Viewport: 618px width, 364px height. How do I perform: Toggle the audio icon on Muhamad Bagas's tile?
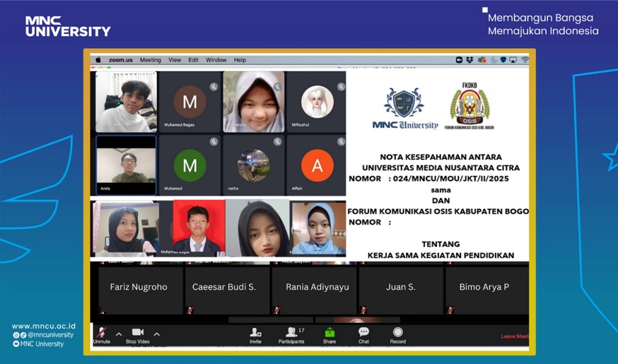(213, 86)
